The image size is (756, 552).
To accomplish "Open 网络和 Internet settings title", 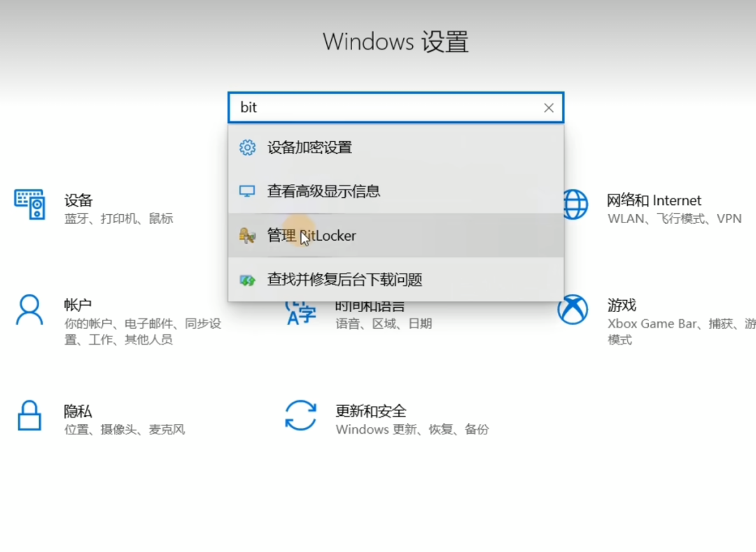I will tap(654, 200).
